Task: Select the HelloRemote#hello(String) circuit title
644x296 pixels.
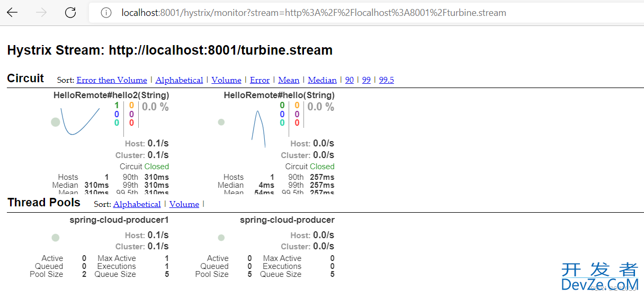Action: coord(279,95)
